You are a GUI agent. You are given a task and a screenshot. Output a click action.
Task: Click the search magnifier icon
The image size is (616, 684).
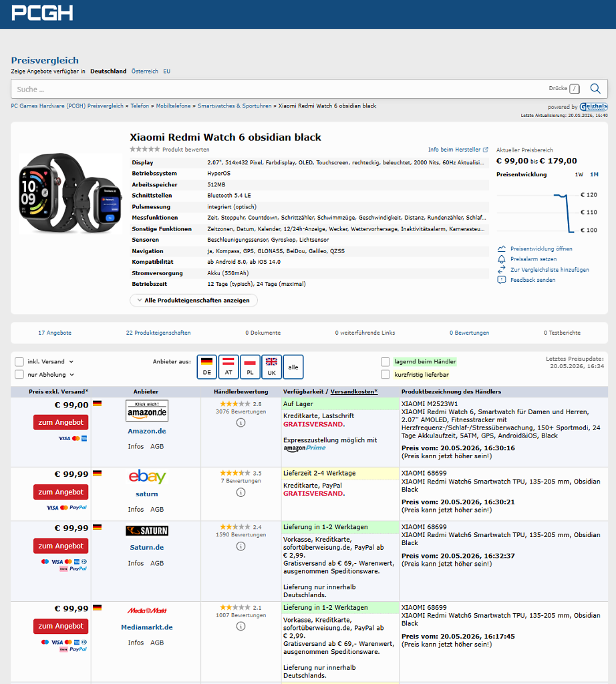595,89
